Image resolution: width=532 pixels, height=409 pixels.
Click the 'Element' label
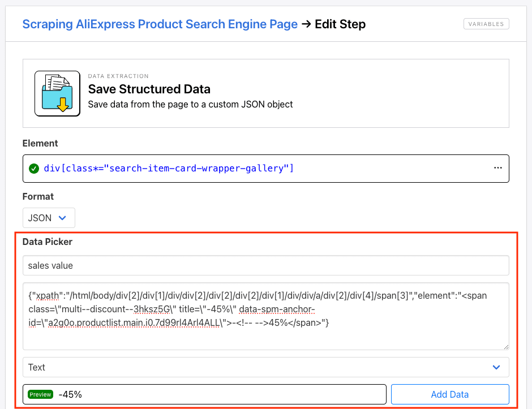pyautogui.click(x=40, y=144)
